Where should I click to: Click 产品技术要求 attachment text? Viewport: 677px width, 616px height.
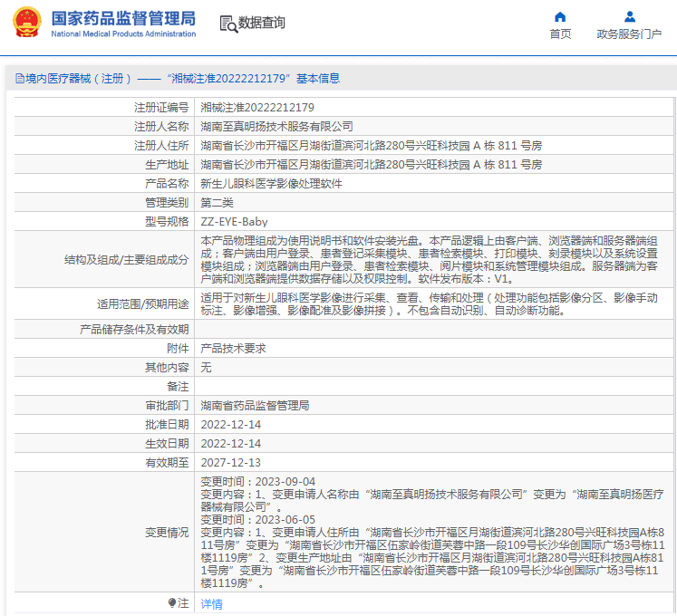coord(233,349)
